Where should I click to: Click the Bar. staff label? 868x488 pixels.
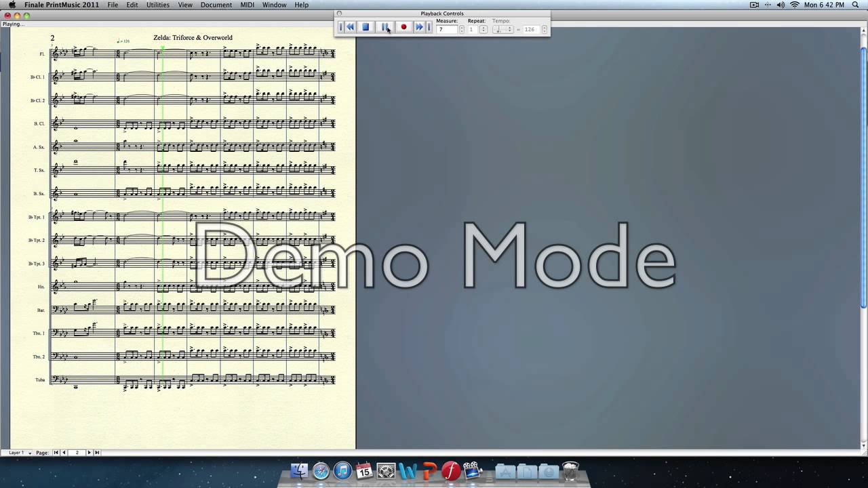pos(41,310)
